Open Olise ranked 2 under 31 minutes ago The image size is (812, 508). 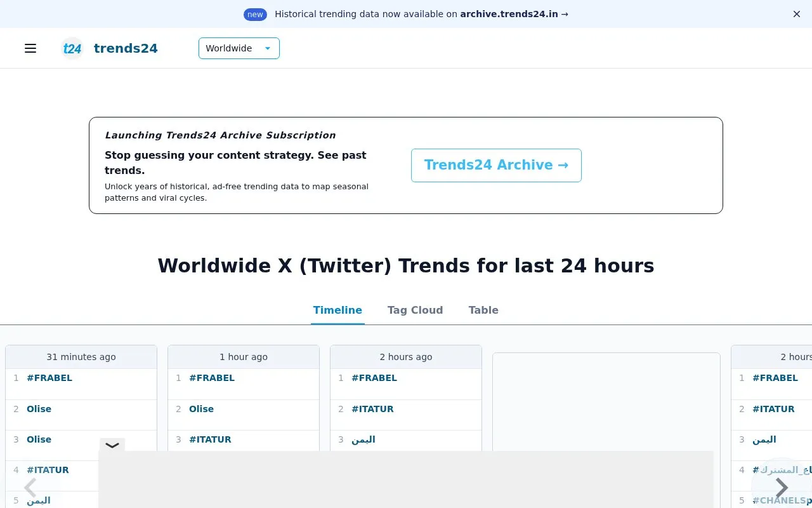pos(39,409)
